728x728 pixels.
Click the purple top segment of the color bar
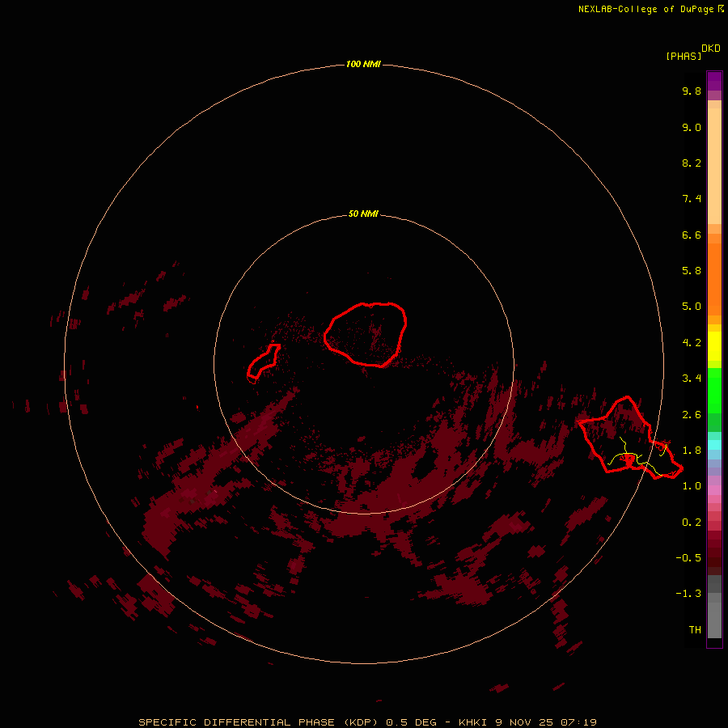(x=714, y=81)
